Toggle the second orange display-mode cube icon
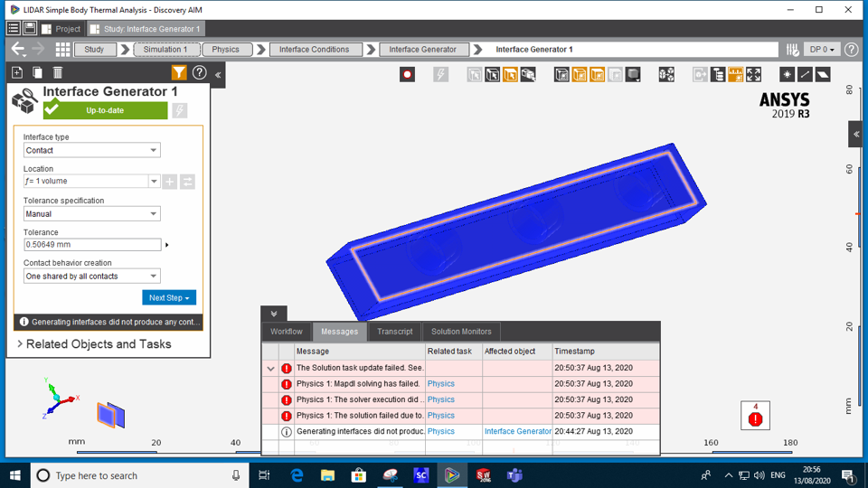Screen dimensions: 868x488 (x=597, y=74)
